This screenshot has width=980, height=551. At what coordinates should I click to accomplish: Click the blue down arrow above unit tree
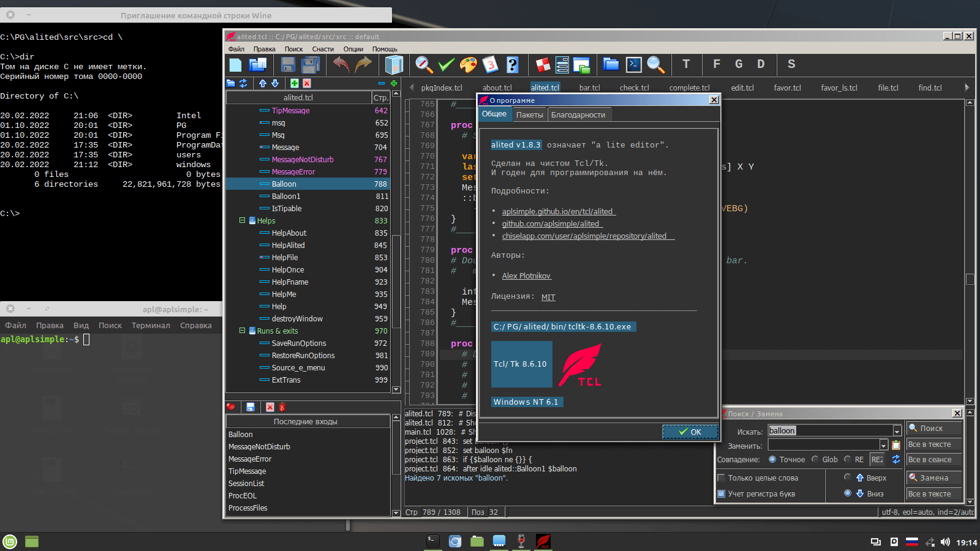275,83
